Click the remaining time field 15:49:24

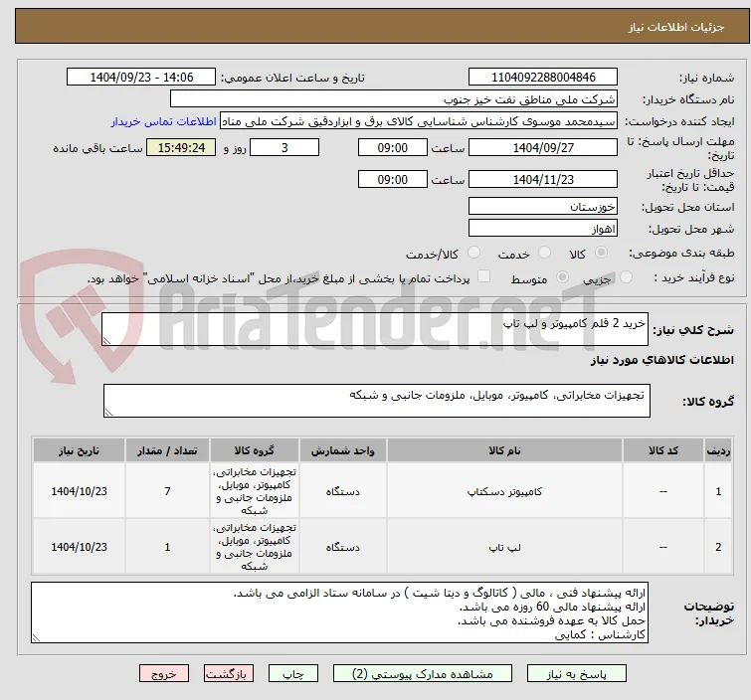pyautogui.click(x=181, y=147)
